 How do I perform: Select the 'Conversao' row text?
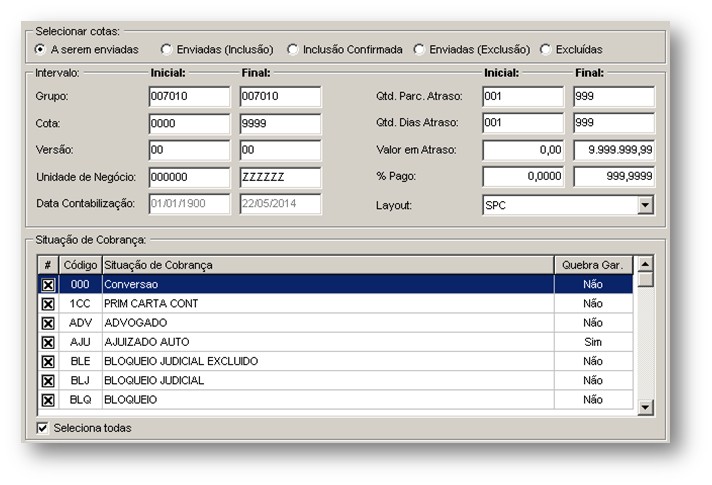(x=131, y=284)
